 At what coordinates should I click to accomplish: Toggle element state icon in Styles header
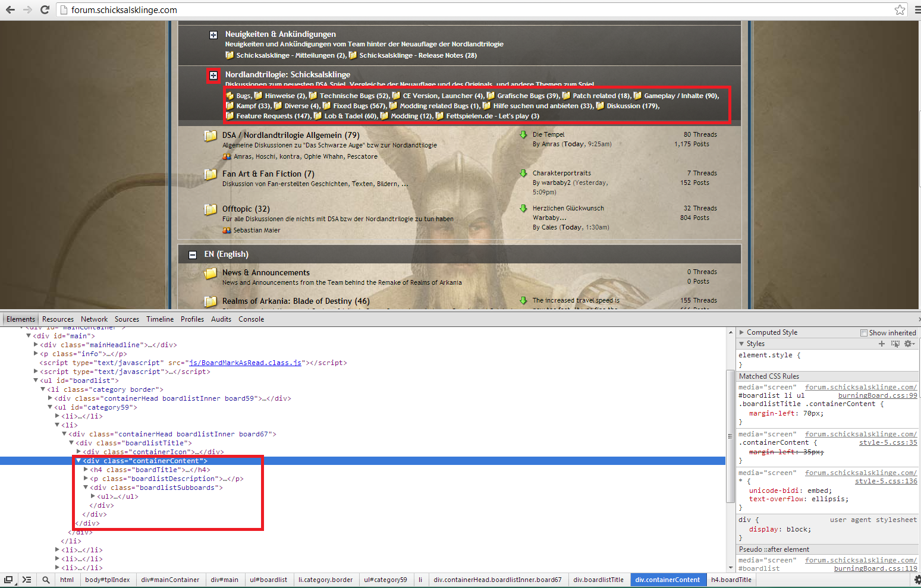[895, 344]
